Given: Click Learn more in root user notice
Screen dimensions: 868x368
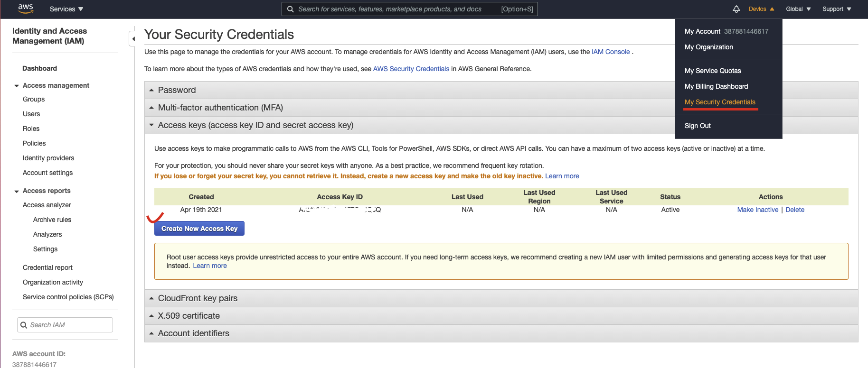Looking at the screenshot, I should coord(210,266).
